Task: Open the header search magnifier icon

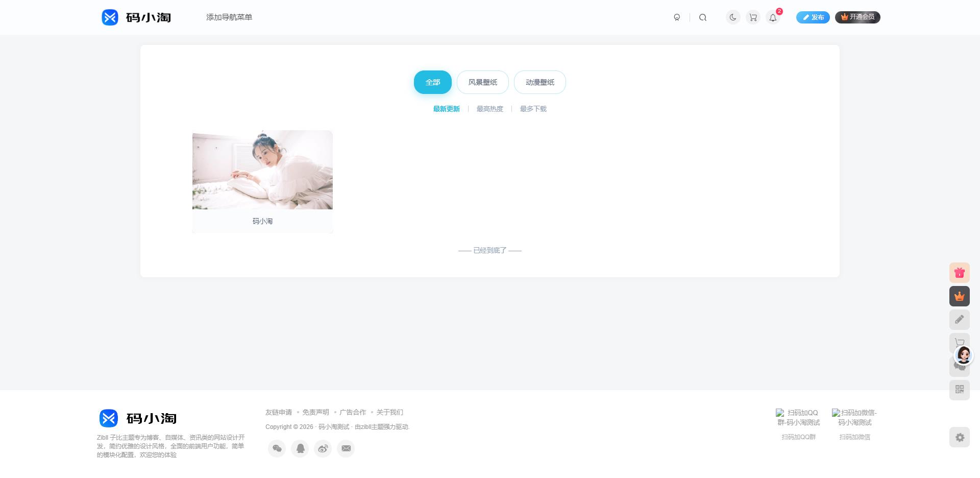Action: tap(703, 17)
